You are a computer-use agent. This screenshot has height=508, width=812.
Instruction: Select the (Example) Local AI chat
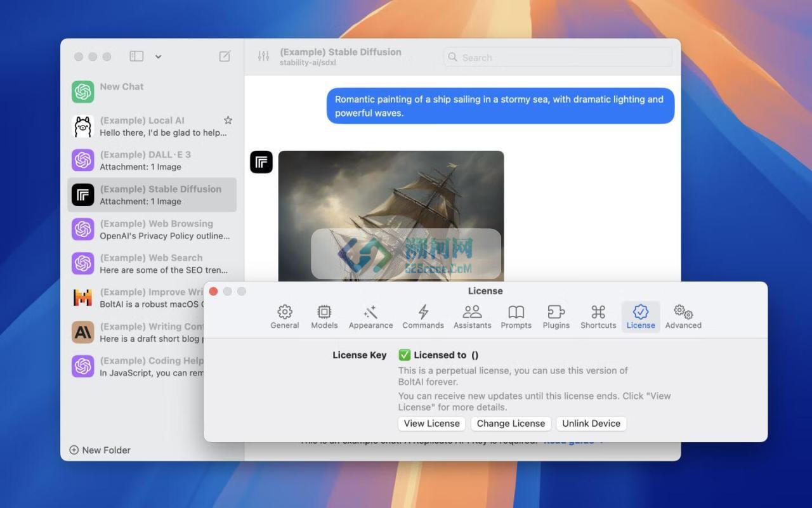(152, 126)
